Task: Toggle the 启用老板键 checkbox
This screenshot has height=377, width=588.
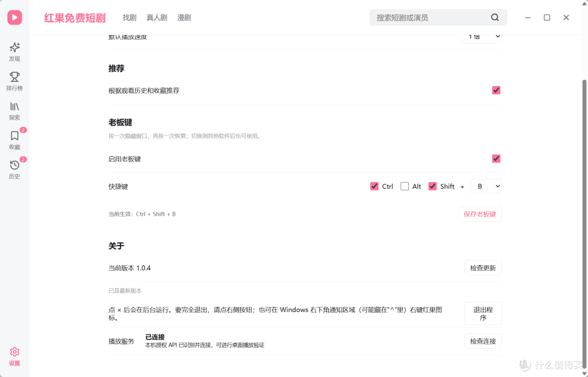Action: tap(496, 159)
